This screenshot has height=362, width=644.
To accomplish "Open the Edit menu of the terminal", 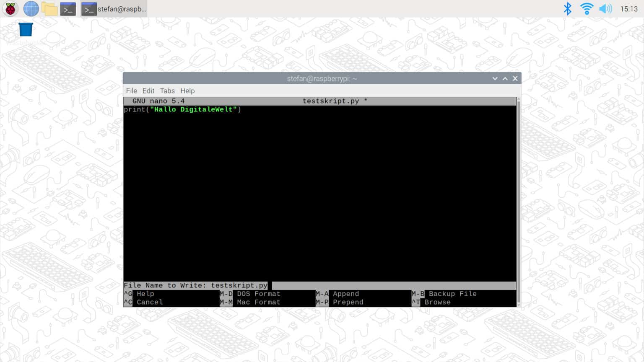I will tap(148, 90).
